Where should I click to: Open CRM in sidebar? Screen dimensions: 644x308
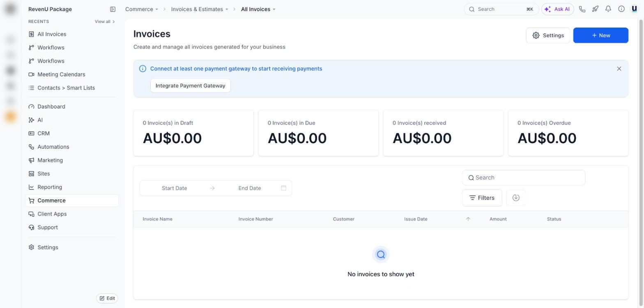[x=72, y=133]
